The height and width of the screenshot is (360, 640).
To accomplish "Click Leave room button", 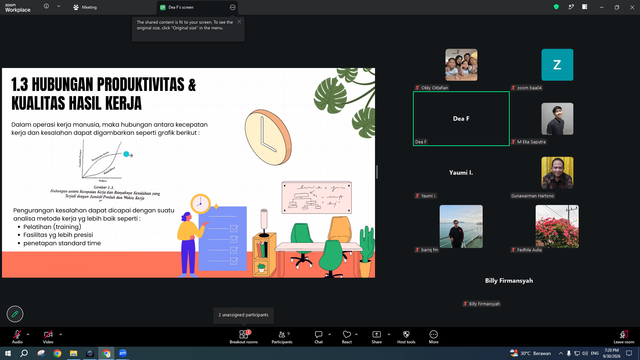I will (624, 336).
